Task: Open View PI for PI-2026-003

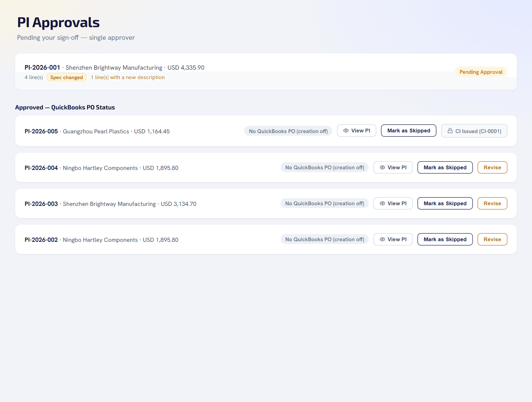Action: (x=393, y=203)
